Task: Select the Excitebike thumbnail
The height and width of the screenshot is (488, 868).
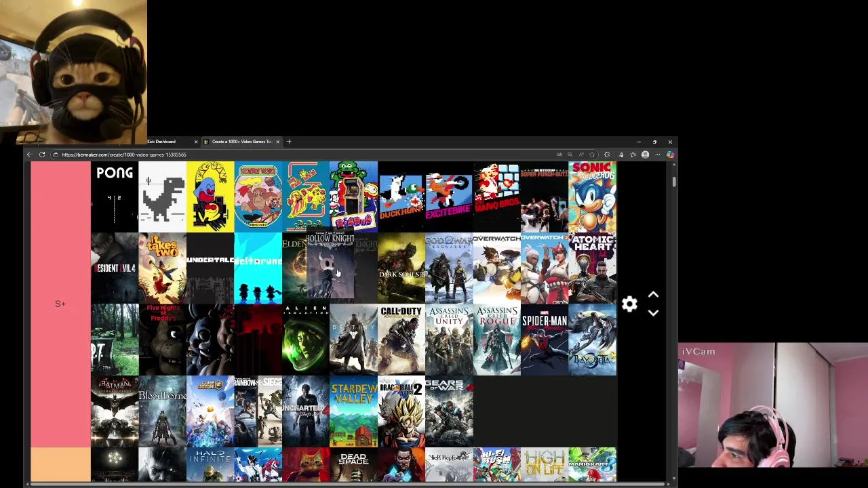Action: (x=449, y=197)
